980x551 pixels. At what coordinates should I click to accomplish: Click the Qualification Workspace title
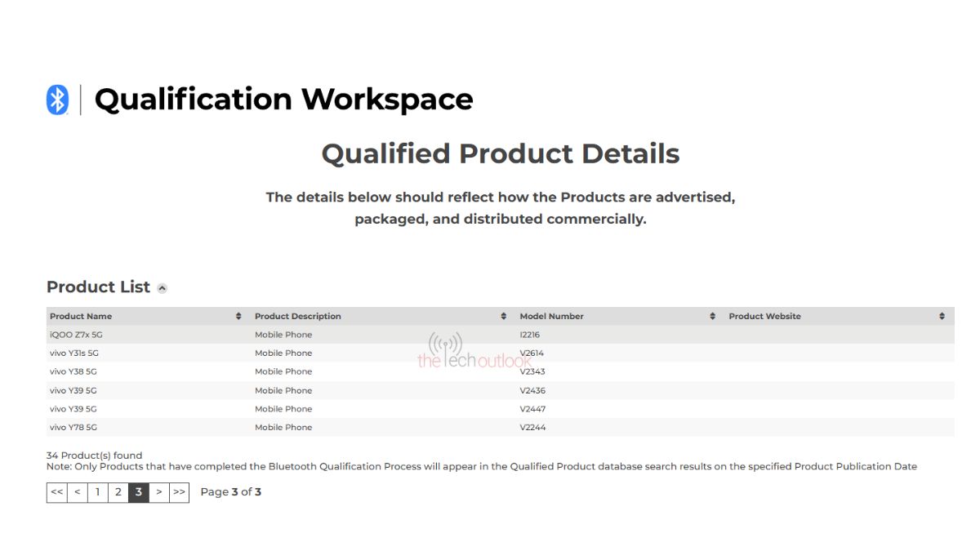tap(283, 100)
